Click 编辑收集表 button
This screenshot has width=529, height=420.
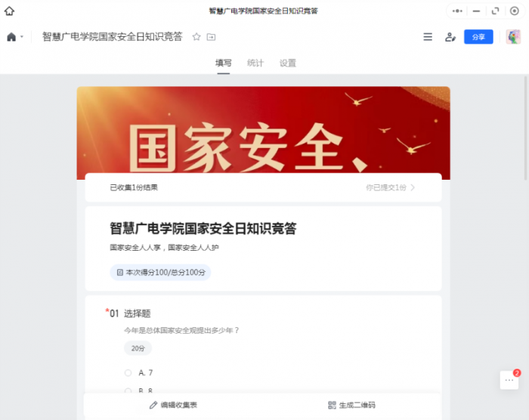point(173,405)
